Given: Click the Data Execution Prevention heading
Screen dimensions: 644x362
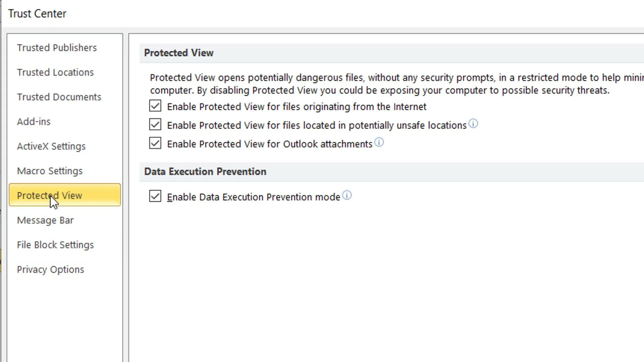Looking at the screenshot, I should tap(205, 172).
